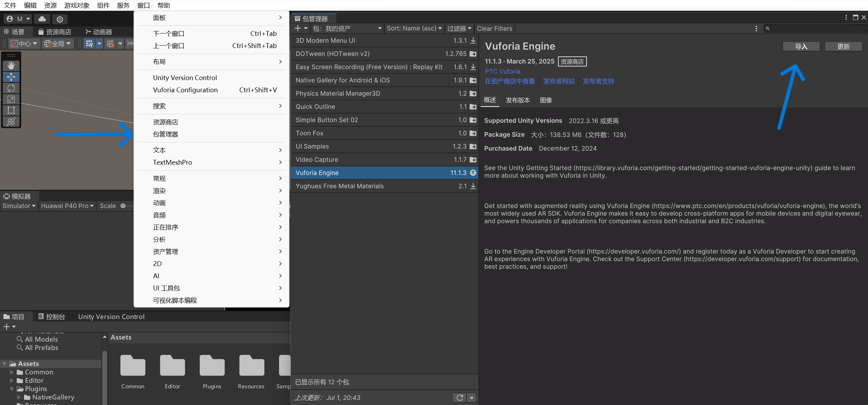Screen dimensions: 868x405
Task: Open 在资产商店中查看 link
Action: pos(510,81)
